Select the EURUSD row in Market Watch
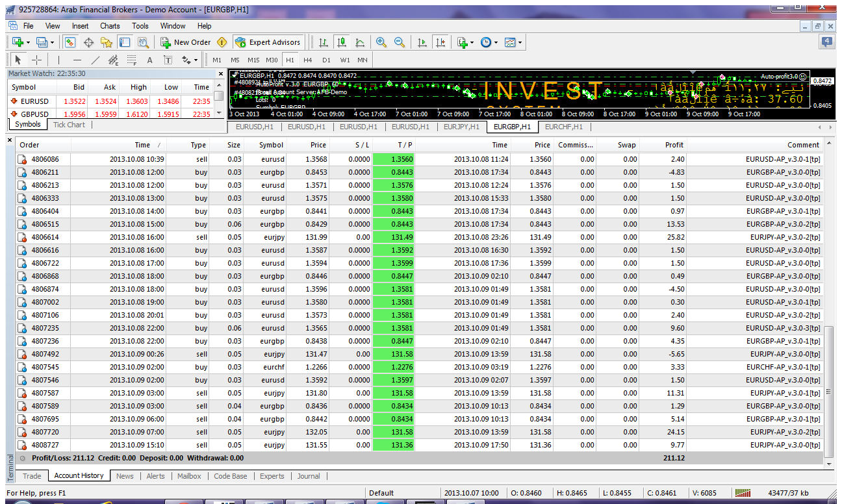The height and width of the screenshot is (504, 842). tap(110, 101)
